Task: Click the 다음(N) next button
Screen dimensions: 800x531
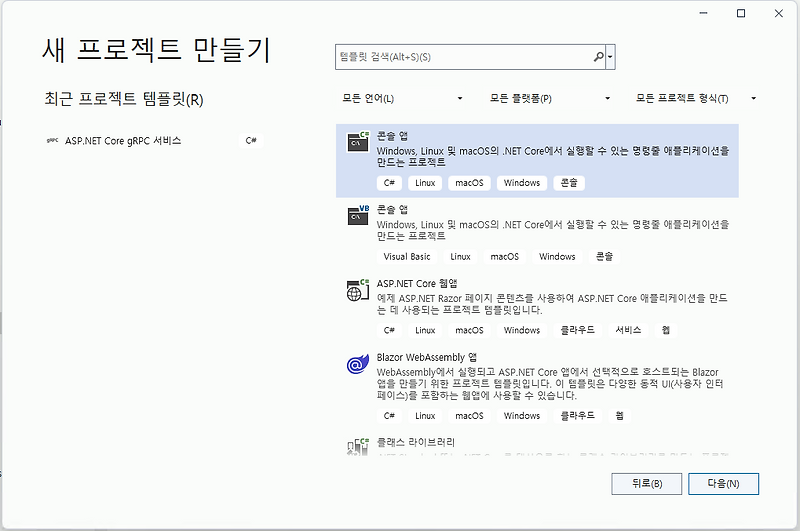Action: coord(723,484)
